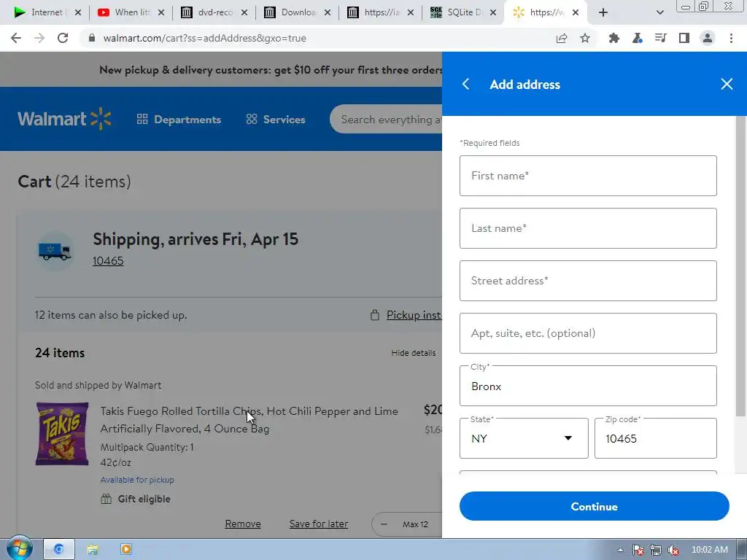The height and width of the screenshot is (560, 747).
Task: Open a new browser tab
Action: [x=603, y=12]
